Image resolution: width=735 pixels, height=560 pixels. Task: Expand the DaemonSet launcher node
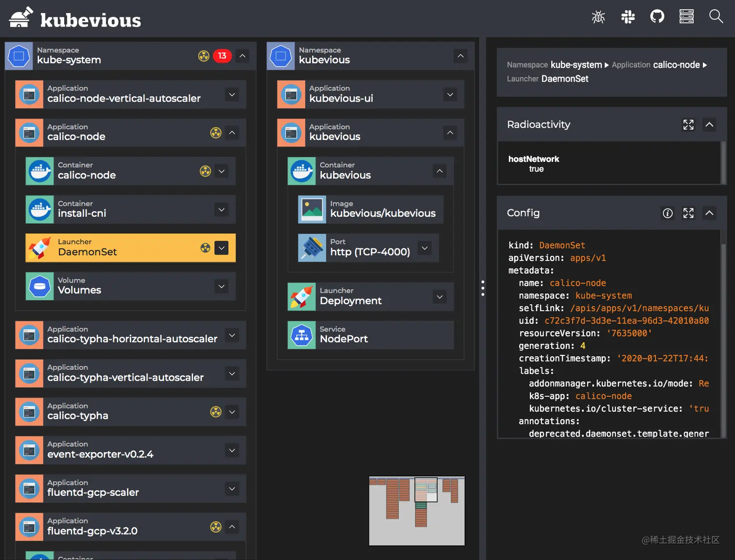[x=221, y=248]
